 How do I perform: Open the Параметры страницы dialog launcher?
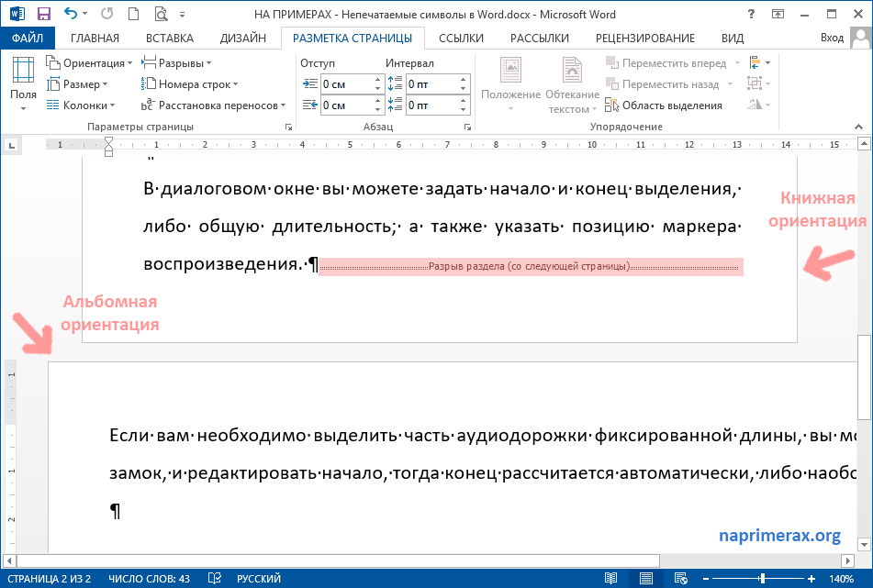tap(288, 127)
